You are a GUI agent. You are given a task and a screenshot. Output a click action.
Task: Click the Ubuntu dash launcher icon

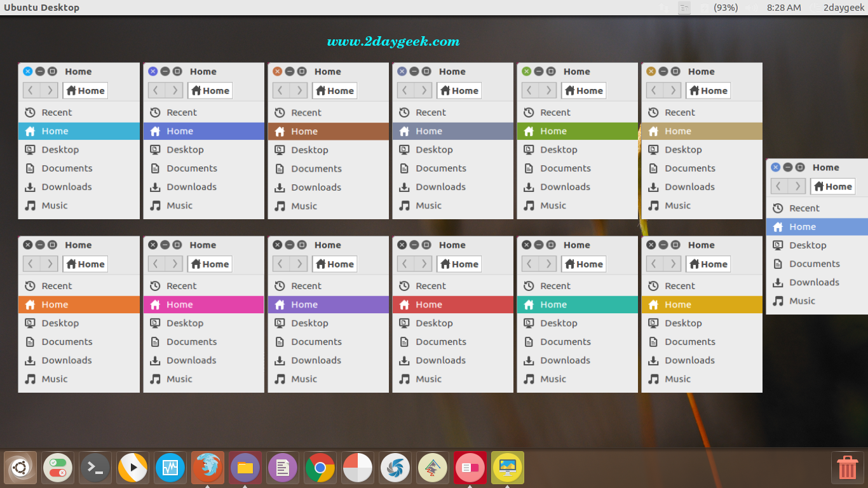20,468
